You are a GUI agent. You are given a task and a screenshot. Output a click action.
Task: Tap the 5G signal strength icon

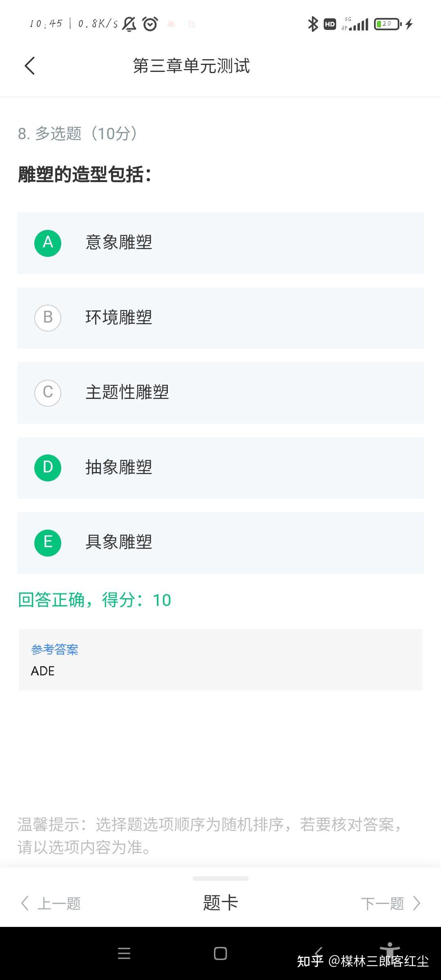click(x=356, y=24)
